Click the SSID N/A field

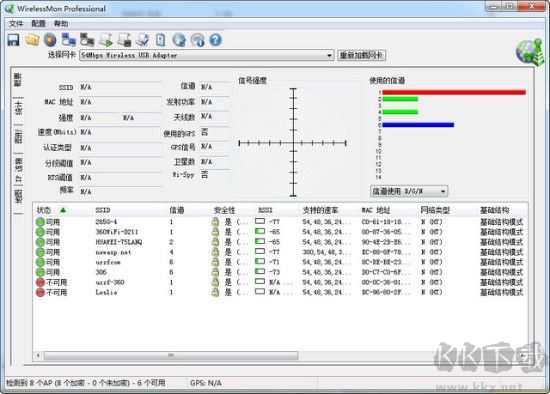pyautogui.click(x=120, y=87)
